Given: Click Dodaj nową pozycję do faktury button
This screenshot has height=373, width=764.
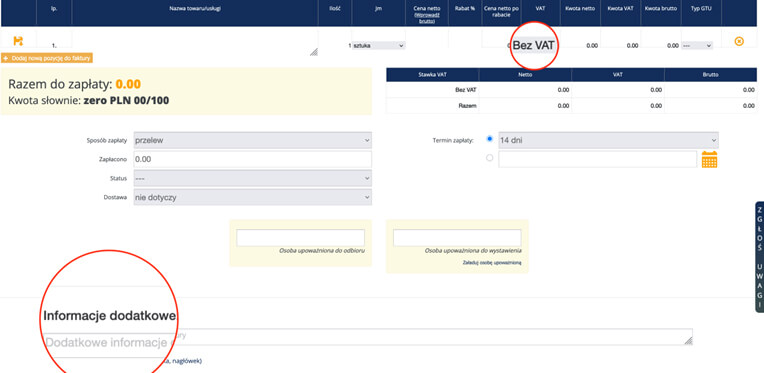Looking at the screenshot, I should coord(47,58).
